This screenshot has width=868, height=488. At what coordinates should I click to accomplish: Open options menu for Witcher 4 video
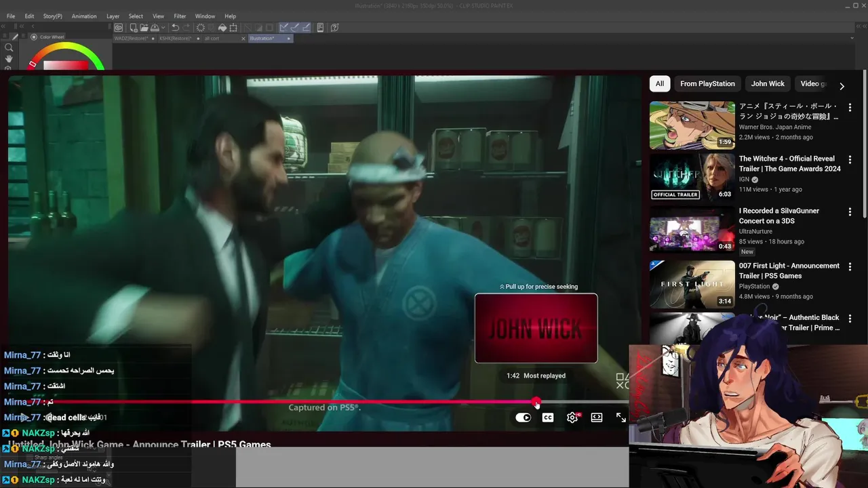[850, 159]
